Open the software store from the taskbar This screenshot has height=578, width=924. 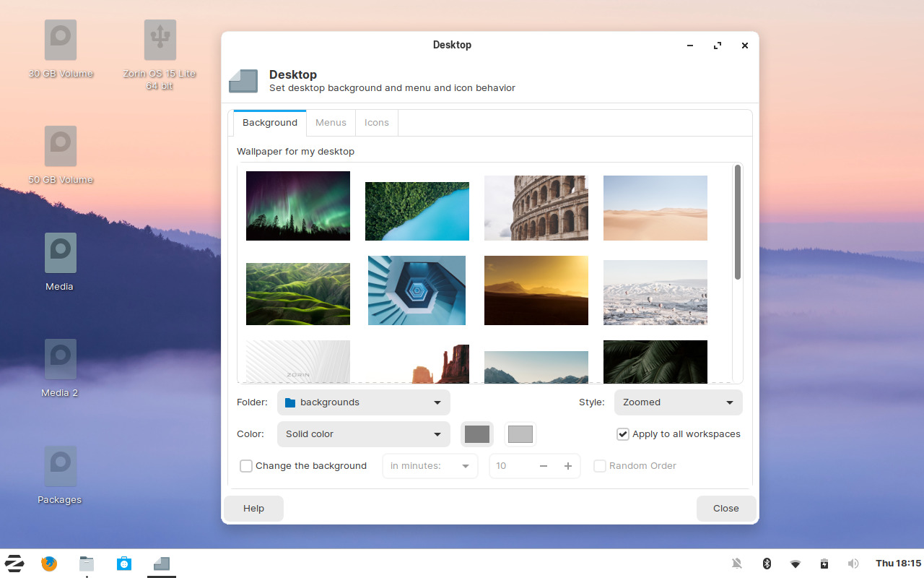pyautogui.click(x=123, y=563)
